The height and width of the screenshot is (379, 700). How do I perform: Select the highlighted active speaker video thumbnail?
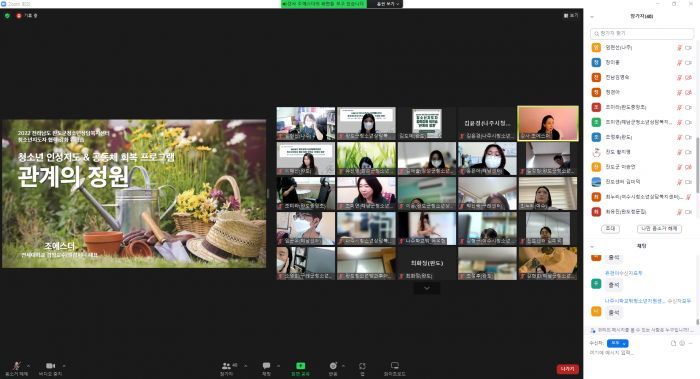pyautogui.click(x=548, y=123)
